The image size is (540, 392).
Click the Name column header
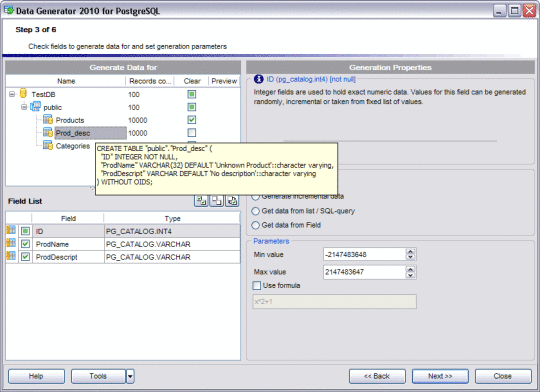66,81
